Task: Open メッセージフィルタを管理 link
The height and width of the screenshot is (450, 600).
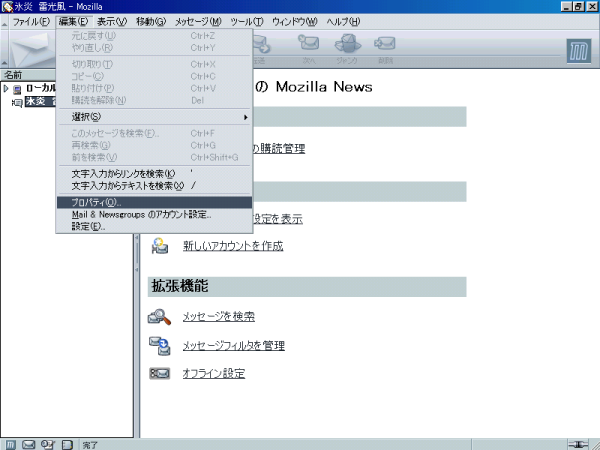Action: pos(233,346)
